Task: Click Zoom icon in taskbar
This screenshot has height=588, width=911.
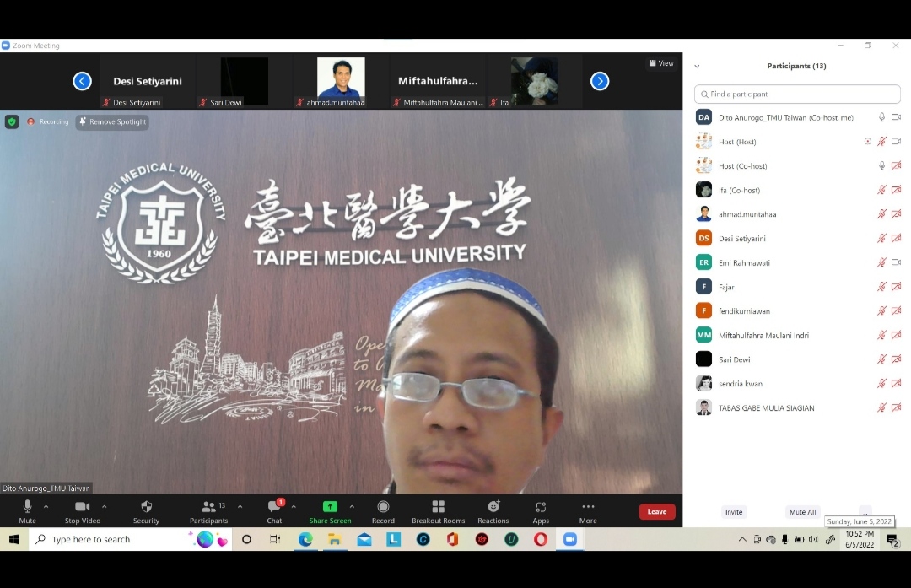Action: pos(570,540)
